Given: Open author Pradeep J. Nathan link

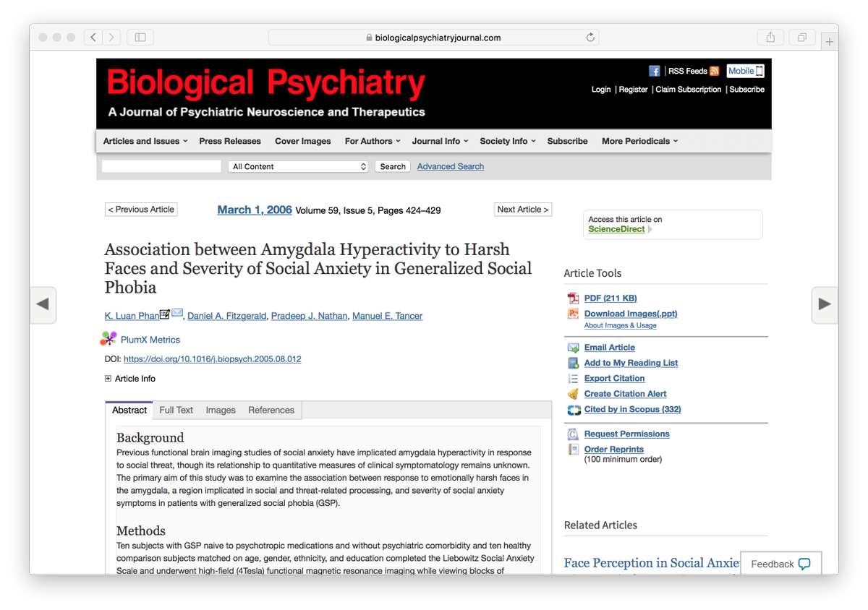Looking at the screenshot, I should click(310, 316).
